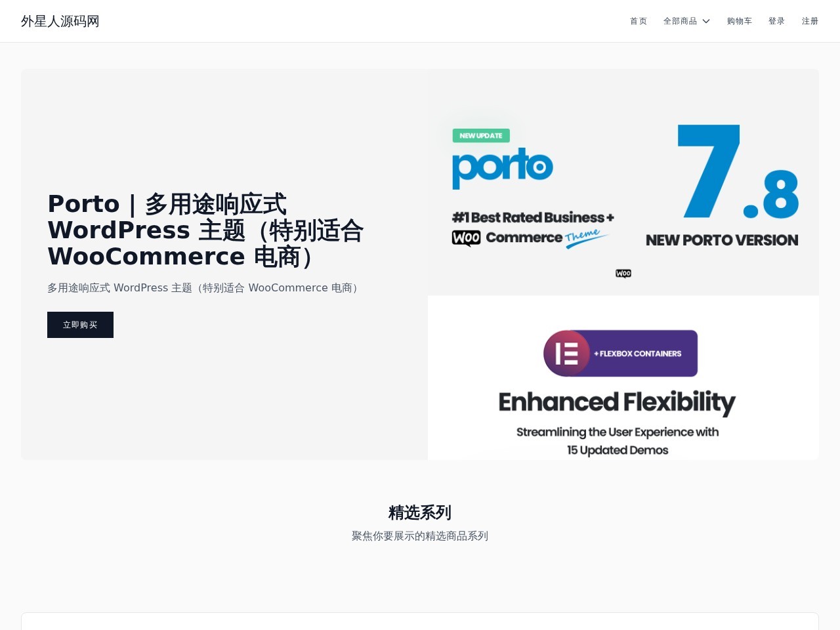840x630 pixels.
Task: Click the blue porto logo
Action: (x=502, y=167)
